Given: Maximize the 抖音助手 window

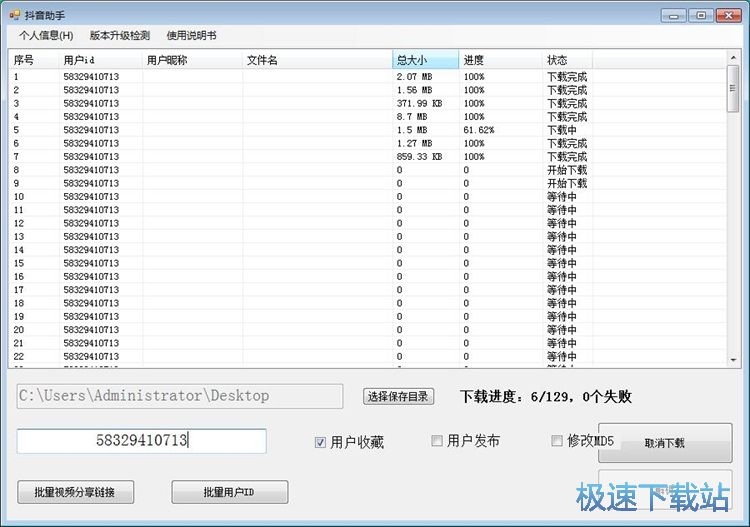Looking at the screenshot, I should click(701, 16).
